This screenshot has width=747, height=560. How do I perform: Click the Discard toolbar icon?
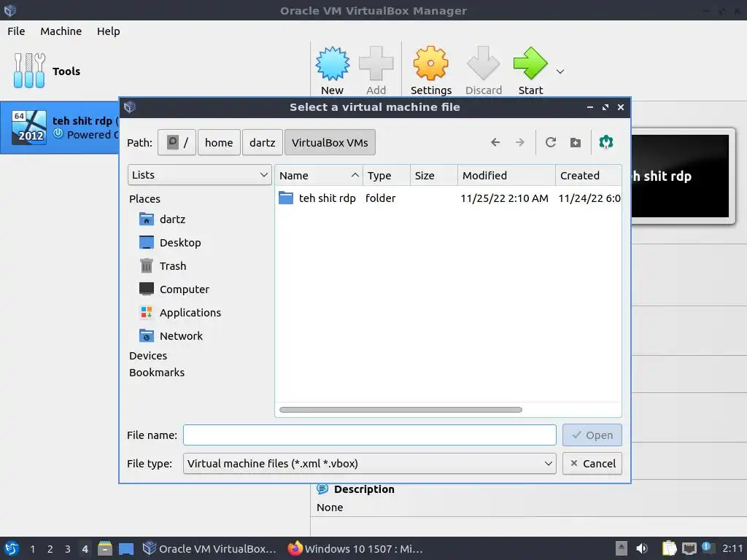483,64
